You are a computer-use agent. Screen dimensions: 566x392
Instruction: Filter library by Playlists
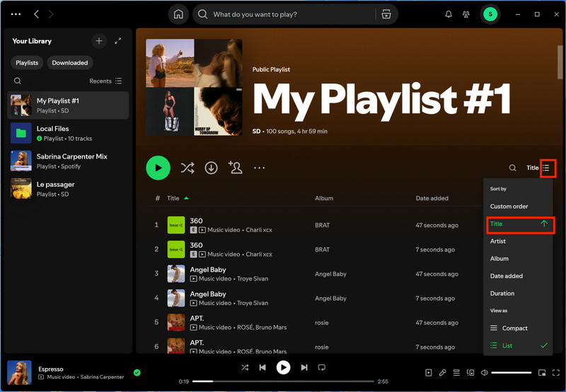[x=27, y=63]
